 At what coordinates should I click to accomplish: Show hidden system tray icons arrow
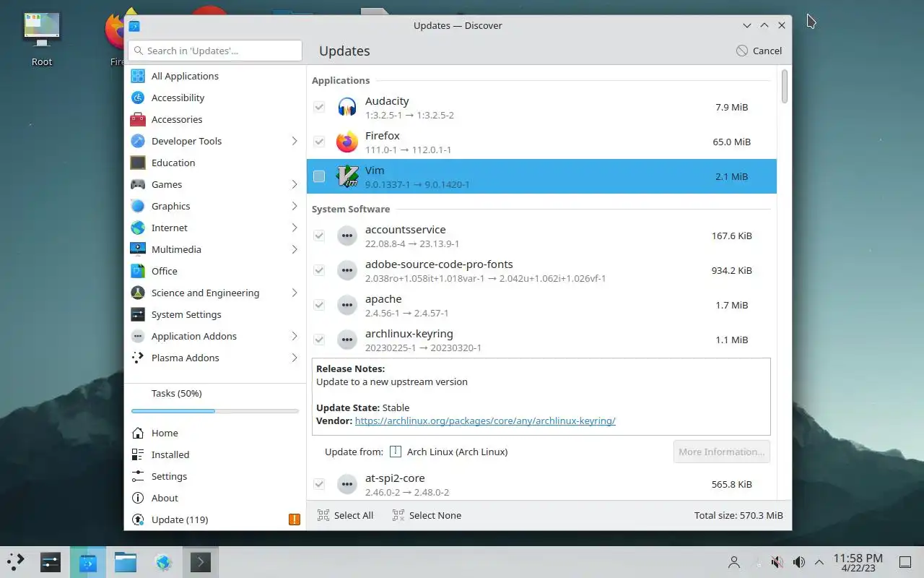tap(819, 562)
